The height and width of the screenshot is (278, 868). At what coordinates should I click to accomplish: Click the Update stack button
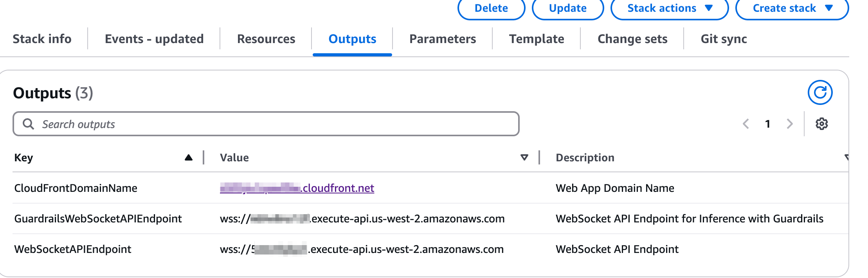tap(568, 9)
